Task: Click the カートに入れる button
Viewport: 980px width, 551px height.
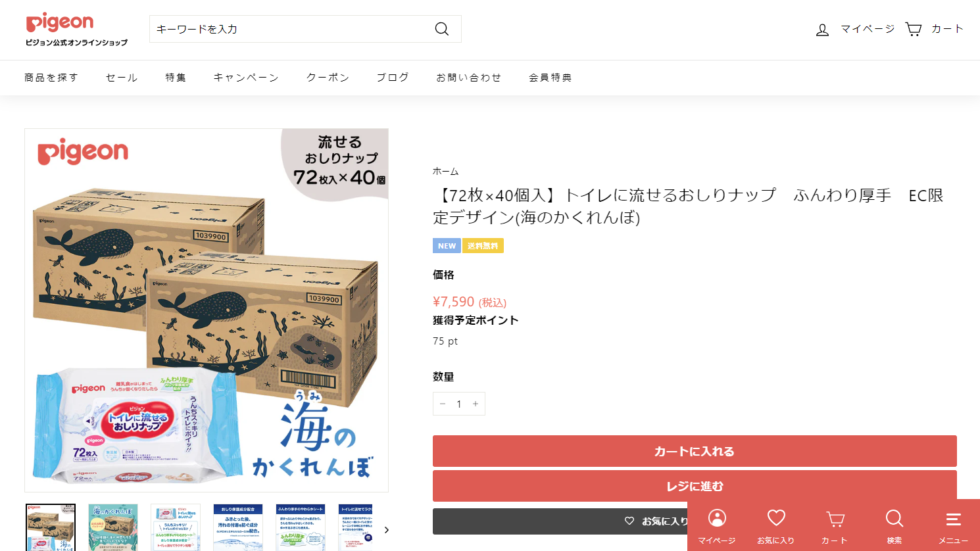Action: point(695,451)
